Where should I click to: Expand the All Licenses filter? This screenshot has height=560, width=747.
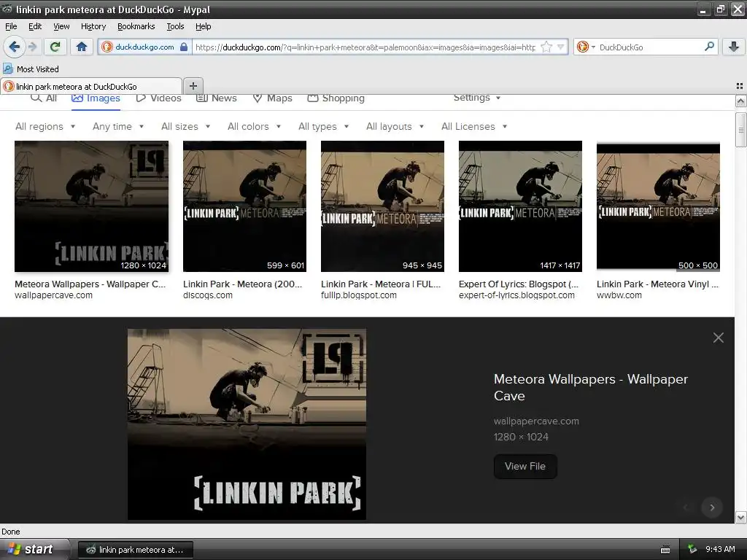[474, 126]
